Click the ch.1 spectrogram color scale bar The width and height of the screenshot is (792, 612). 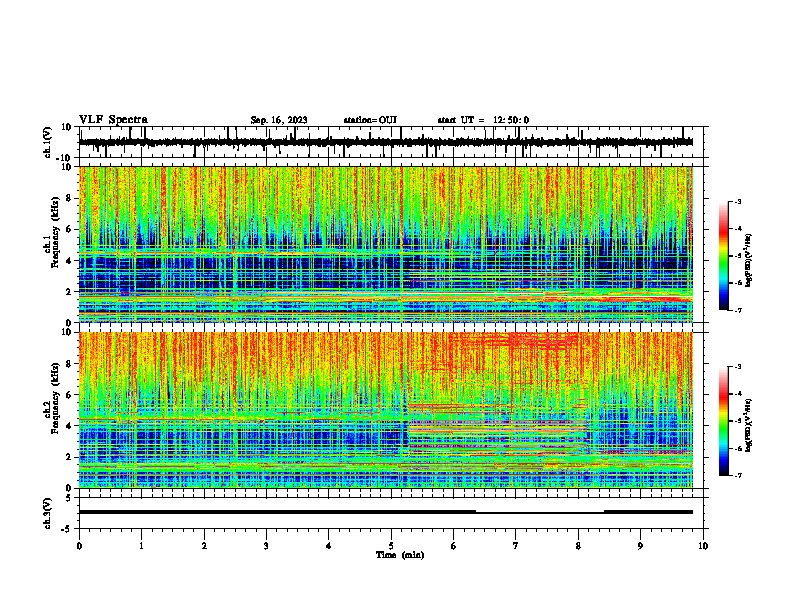click(723, 256)
